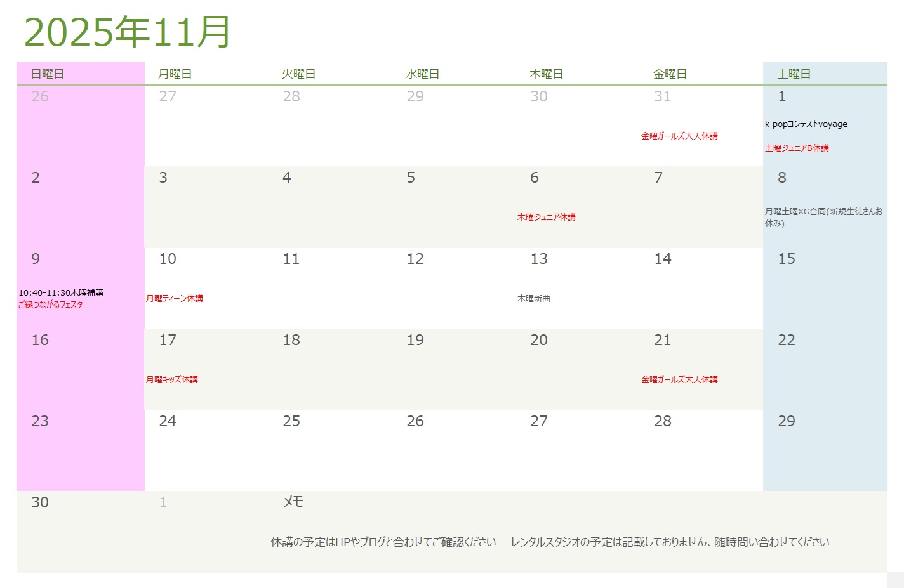
Task: Click the 木曜新曲 entry
Action: click(533, 298)
